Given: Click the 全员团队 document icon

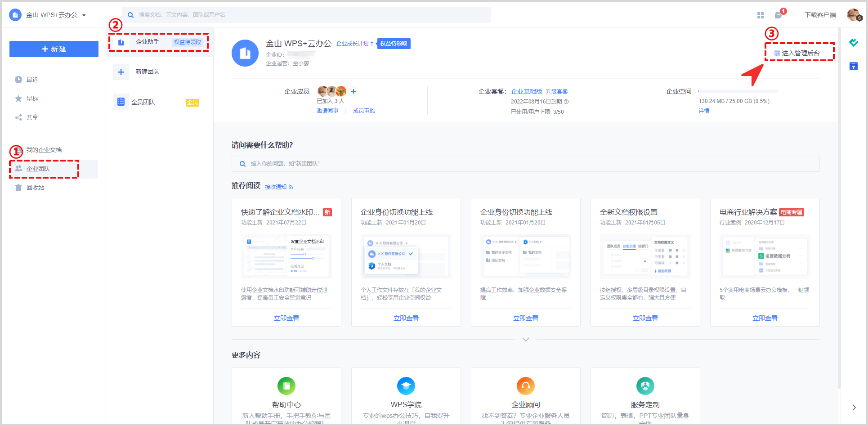Looking at the screenshot, I should tap(121, 102).
